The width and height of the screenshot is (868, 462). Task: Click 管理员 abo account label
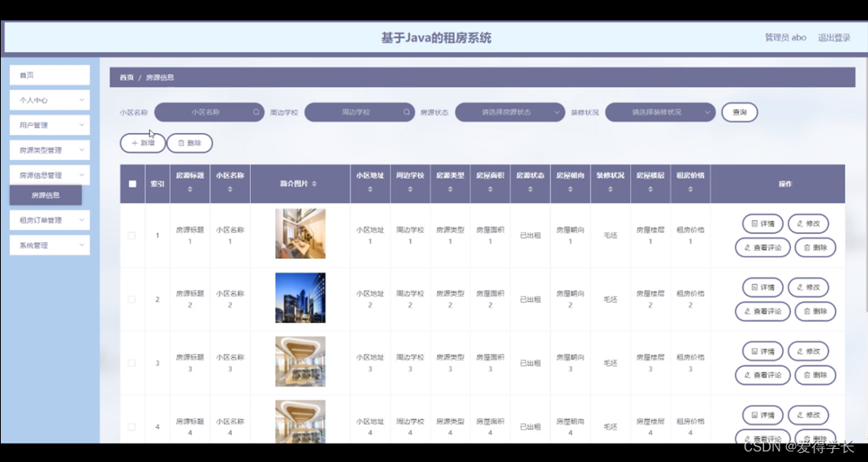click(785, 37)
